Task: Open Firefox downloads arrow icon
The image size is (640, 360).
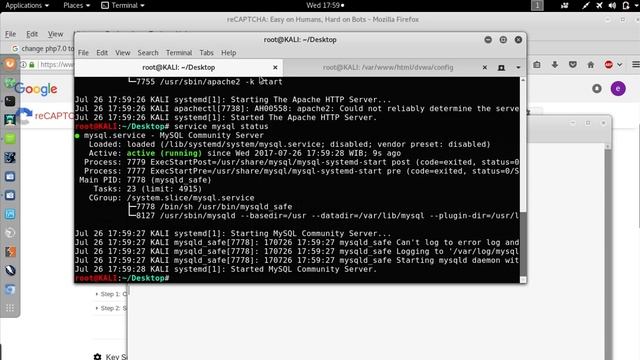Action: pos(555,64)
